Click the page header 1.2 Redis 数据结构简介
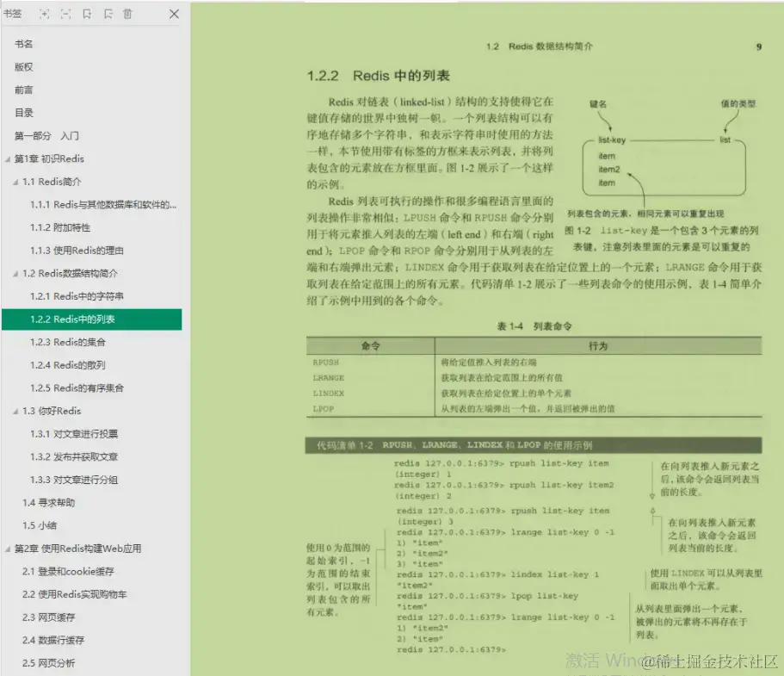This screenshot has height=676, width=784. click(x=539, y=47)
